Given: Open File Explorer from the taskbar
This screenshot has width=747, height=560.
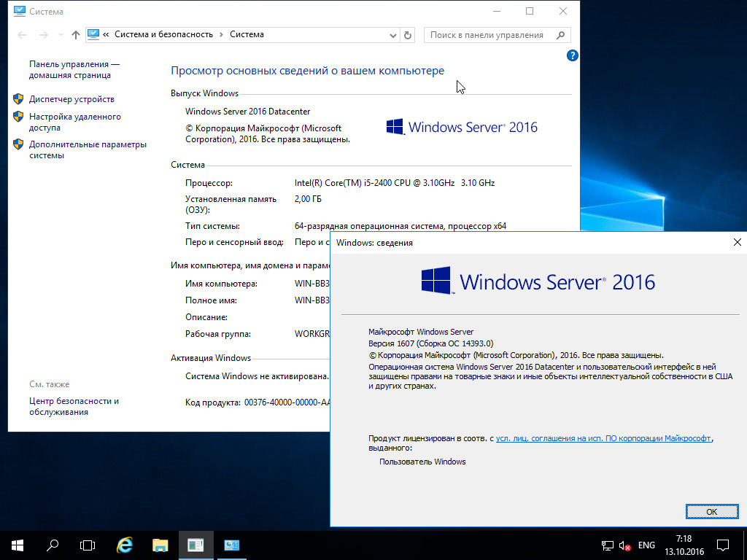Looking at the screenshot, I should pos(160,545).
